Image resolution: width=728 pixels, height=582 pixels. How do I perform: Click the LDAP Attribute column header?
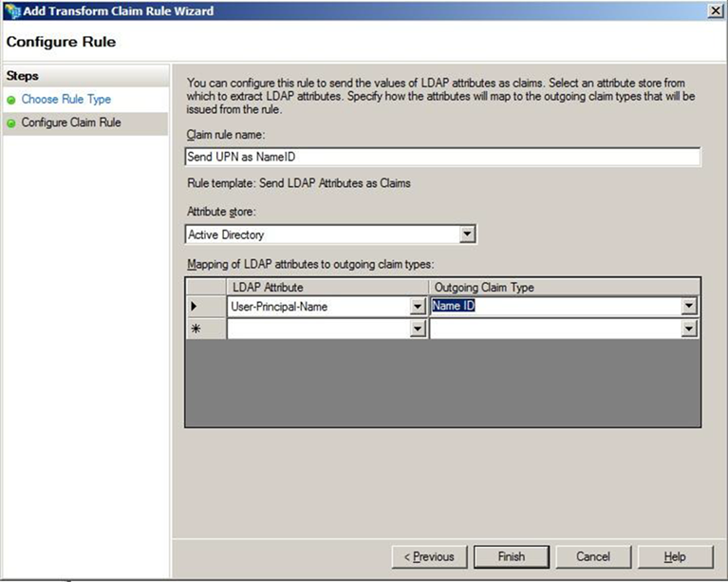point(327,287)
